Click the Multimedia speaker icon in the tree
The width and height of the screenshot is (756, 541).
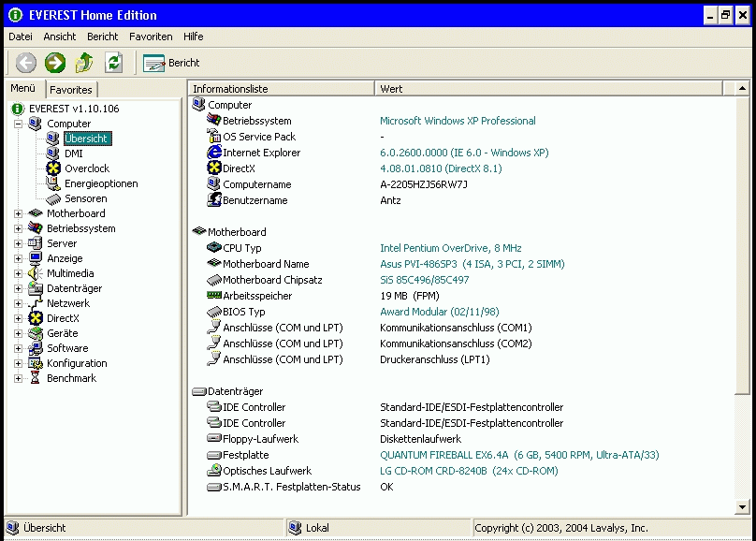coord(36,273)
